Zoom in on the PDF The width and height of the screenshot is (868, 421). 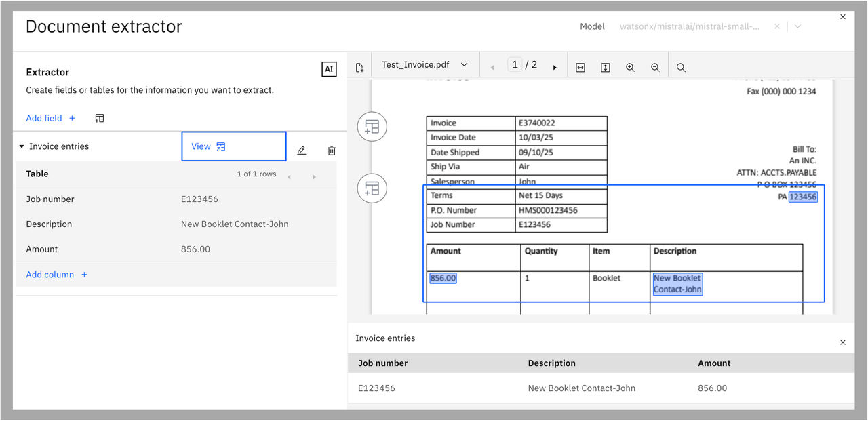pyautogui.click(x=630, y=67)
